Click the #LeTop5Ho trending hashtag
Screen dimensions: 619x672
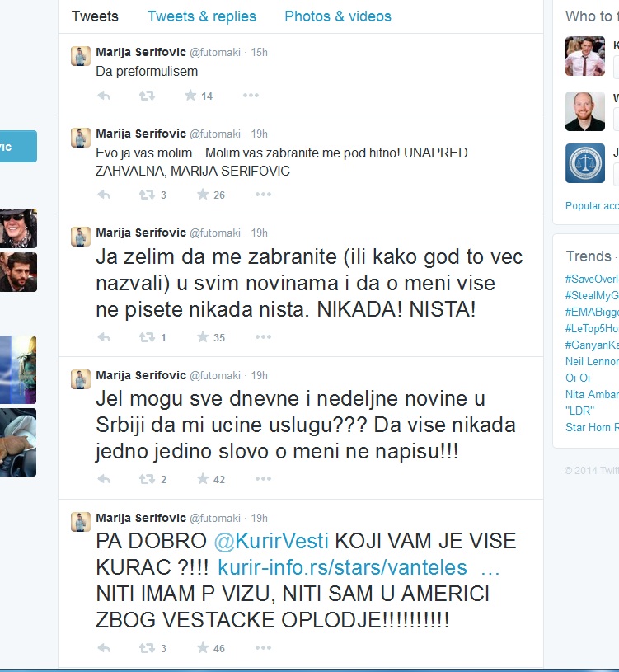tap(592, 328)
